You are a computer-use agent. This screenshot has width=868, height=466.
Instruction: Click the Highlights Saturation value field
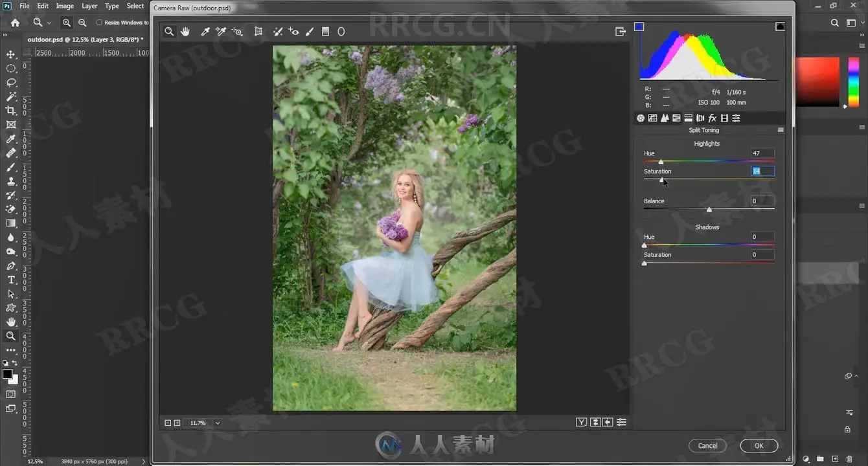(x=762, y=171)
